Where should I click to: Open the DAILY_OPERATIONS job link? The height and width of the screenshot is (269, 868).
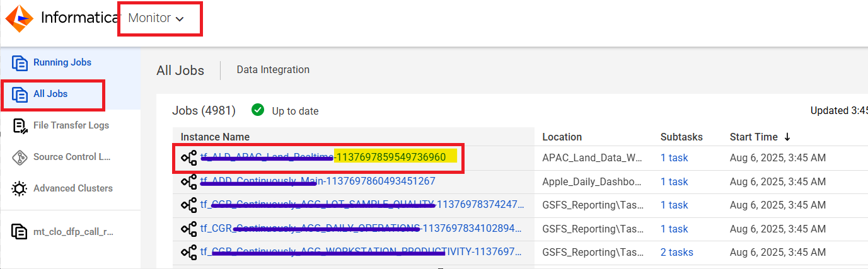[x=361, y=228]
